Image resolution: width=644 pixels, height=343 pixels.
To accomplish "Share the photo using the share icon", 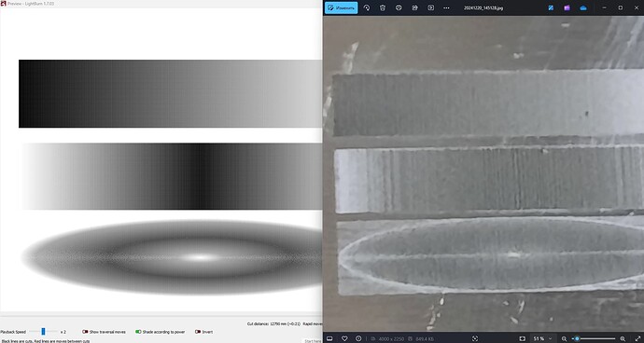I will coord(414,7).
